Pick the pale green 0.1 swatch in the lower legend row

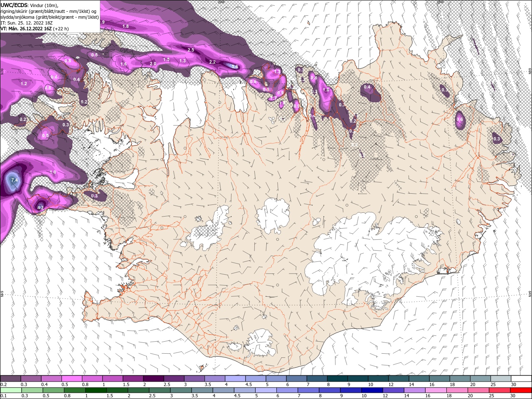tap(11, 389)
